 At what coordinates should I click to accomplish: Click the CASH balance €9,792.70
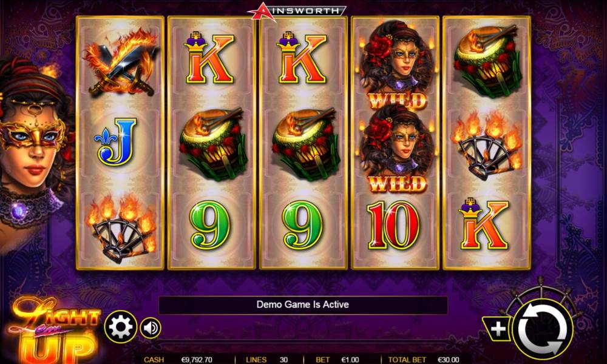click(196, 360)
